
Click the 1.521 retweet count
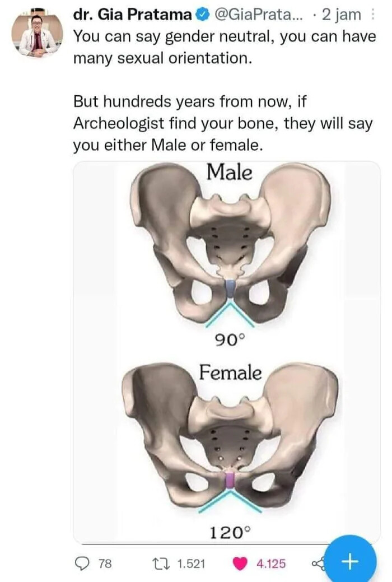click(x=191, y=564)
